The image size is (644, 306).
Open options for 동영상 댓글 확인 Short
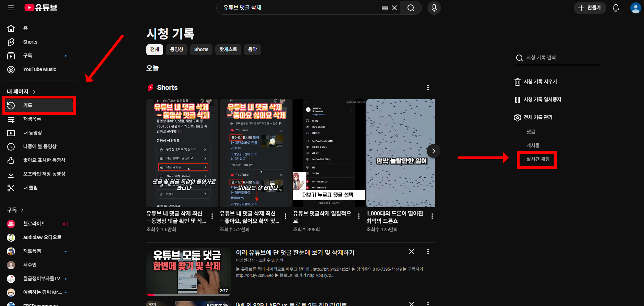[x=212, y=216]
